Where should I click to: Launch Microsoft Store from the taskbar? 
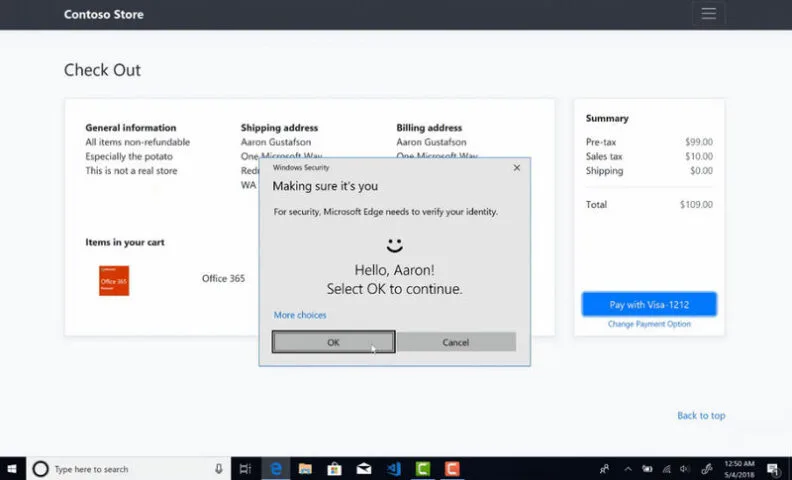click(x=334, y=469)
